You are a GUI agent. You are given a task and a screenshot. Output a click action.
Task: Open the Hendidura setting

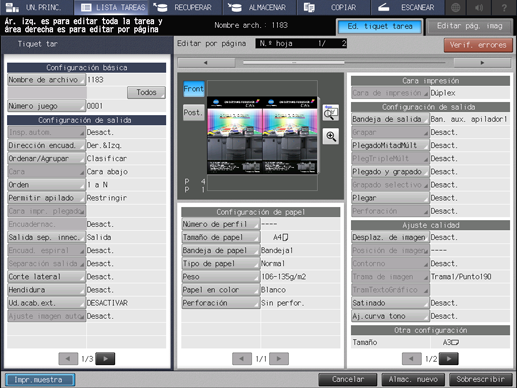coord(47,290)
